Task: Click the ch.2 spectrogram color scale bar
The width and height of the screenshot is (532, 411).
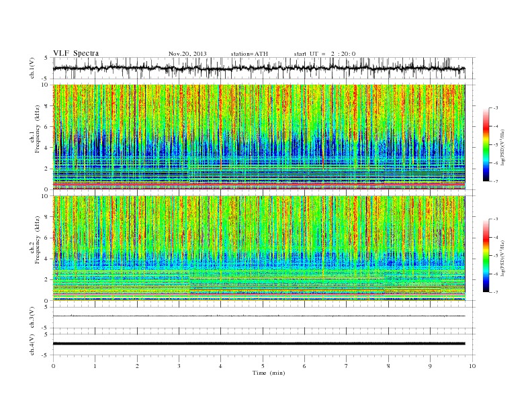Action: pos(486,256)
